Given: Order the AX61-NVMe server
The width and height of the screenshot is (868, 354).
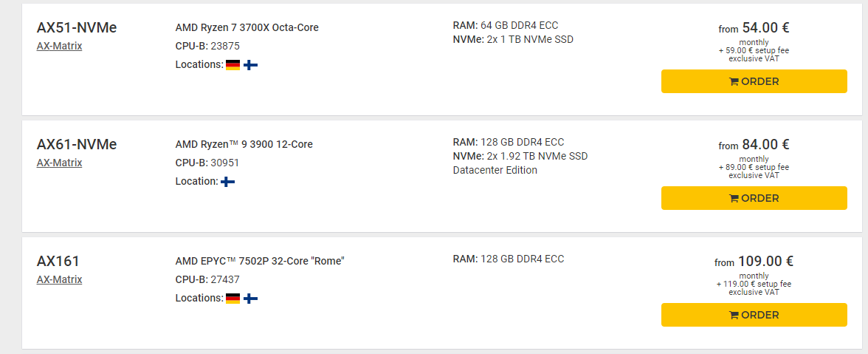Looking at the screenshot, I should click(754, 198).
